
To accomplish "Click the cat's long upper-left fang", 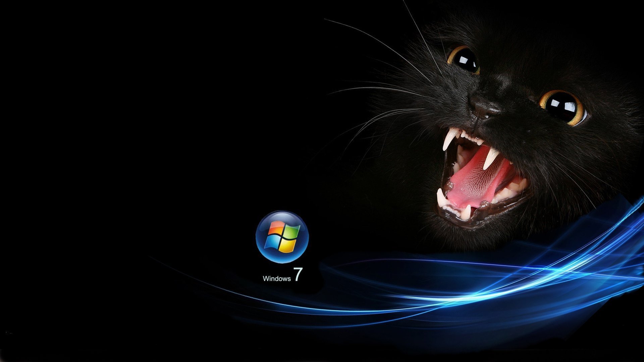I will (x=449, y=139).
